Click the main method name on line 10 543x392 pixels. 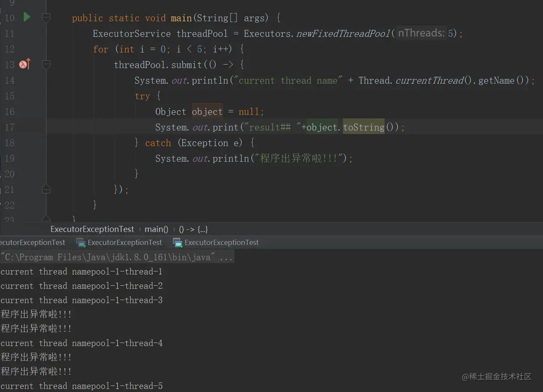pos(181,18)
